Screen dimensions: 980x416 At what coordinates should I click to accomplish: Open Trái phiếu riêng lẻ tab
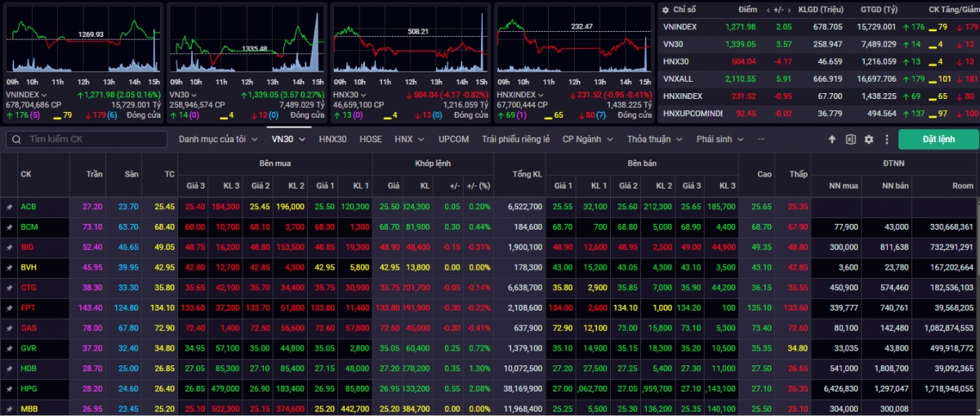[515, 139]
